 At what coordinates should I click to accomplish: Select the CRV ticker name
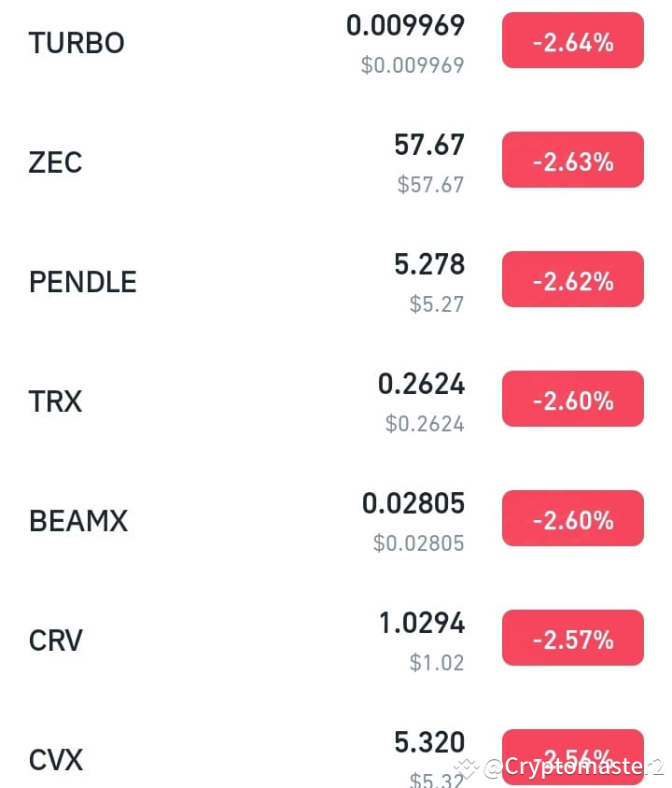click(x=56, y=640)
